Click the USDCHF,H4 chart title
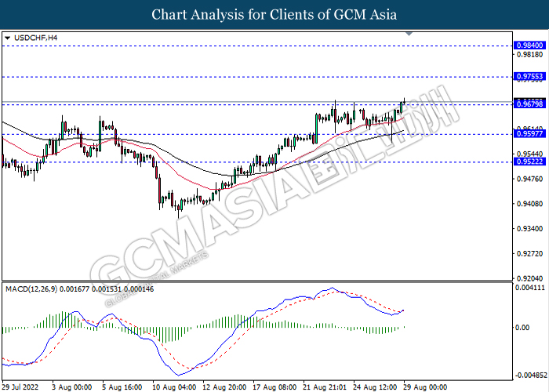 pyautogui.click(x=35, y=38)
